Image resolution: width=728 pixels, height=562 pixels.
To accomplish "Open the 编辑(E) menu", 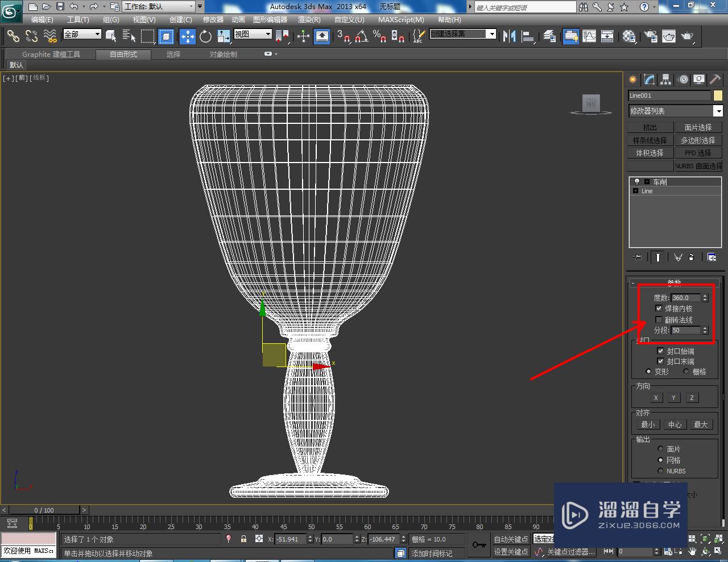I will 42,20.
